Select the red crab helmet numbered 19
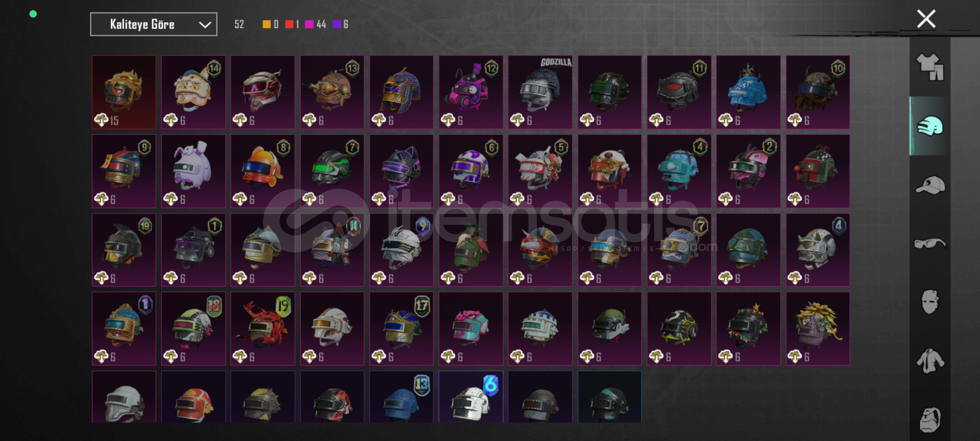980x441 pixels. coord(263,328)
